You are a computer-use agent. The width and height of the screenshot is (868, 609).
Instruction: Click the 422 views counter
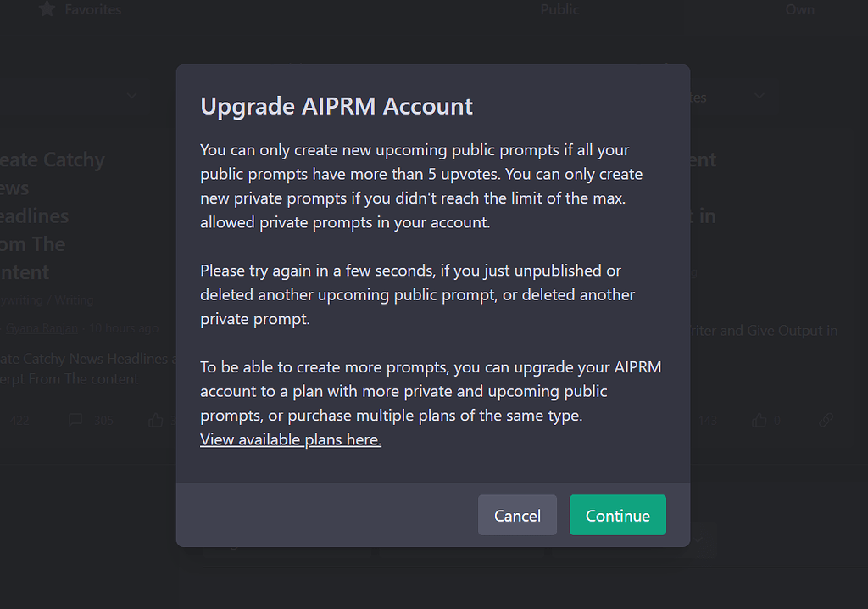coord(19,420)
